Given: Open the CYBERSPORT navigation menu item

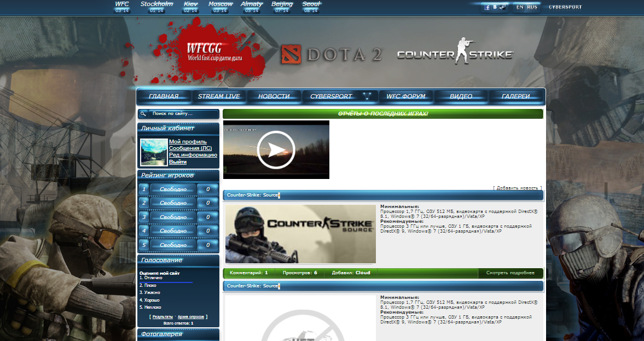Looking at the screenshot, I should pyautogui.click(x=331, y=96).
